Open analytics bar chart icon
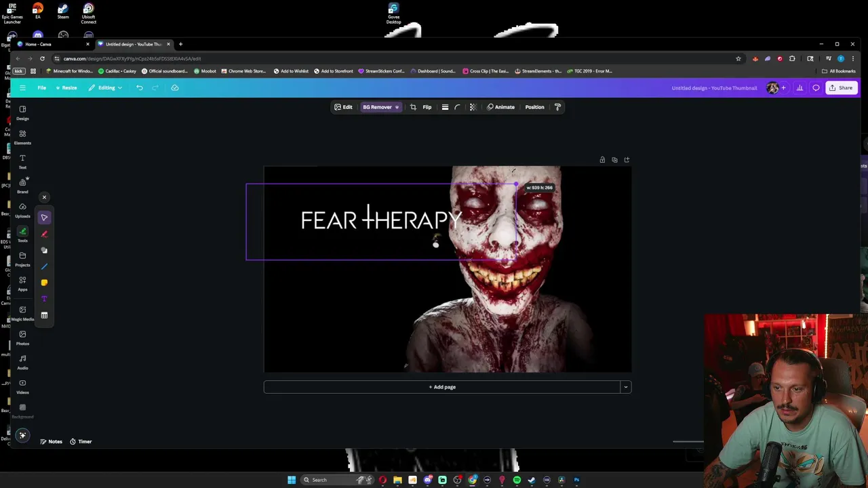The width and height of the screenshot is (868, 488). 800,87
